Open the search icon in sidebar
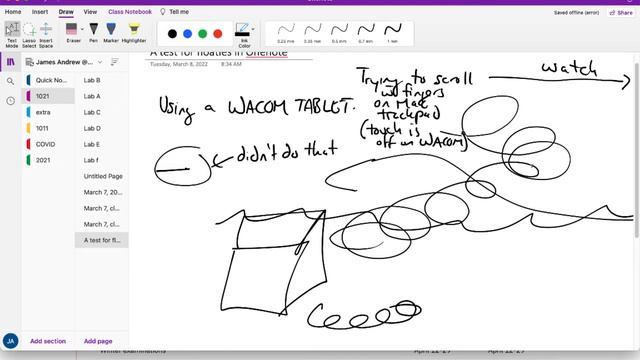640x360 pixels. pos(11,81)
